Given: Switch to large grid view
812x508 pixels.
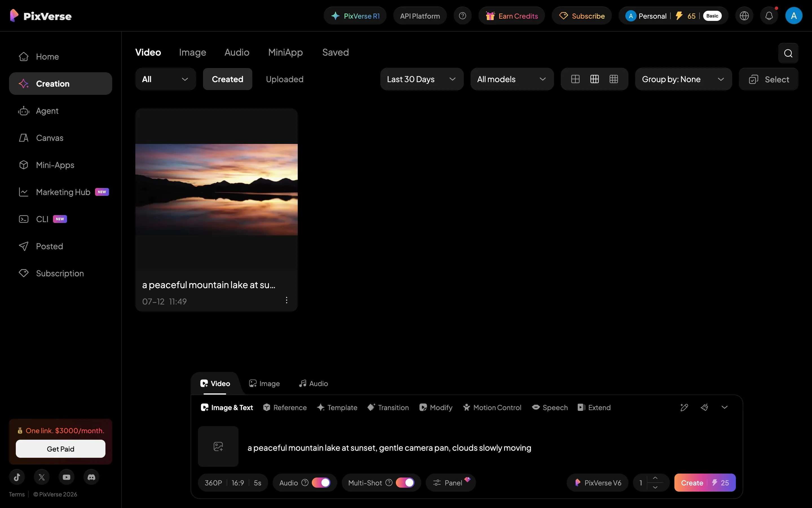Looking at the screenshot, I should tap(575, 79).
